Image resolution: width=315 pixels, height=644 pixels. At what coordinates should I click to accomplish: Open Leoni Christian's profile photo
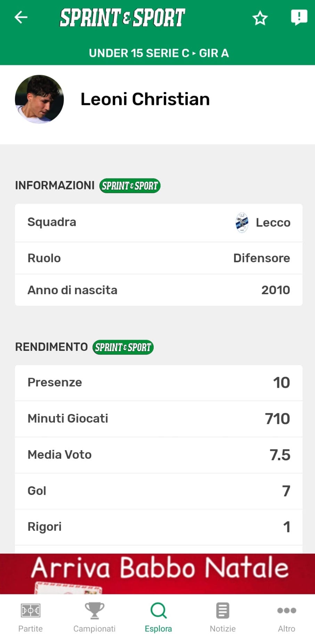[x=39, y=99]
